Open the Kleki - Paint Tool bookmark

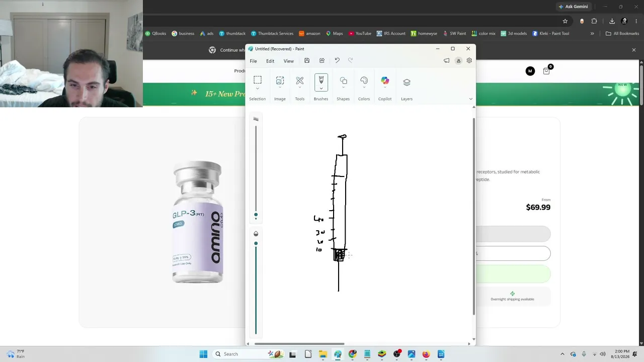tap(550, 34)
